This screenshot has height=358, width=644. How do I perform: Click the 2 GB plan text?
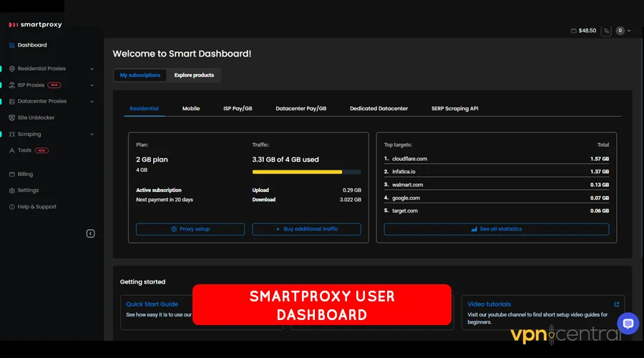tap(152, 160)
